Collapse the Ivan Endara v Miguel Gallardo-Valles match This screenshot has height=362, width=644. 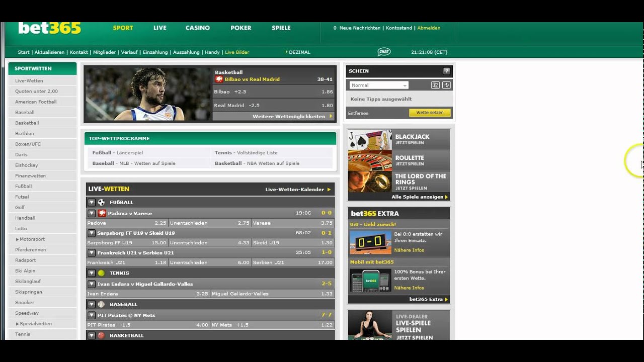(92, 284)
